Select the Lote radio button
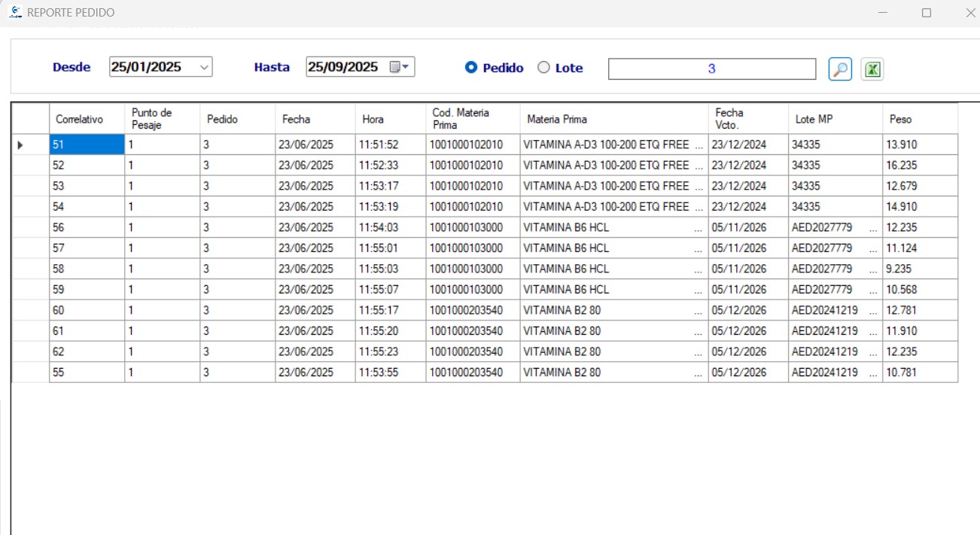 [x=543, y=68]
